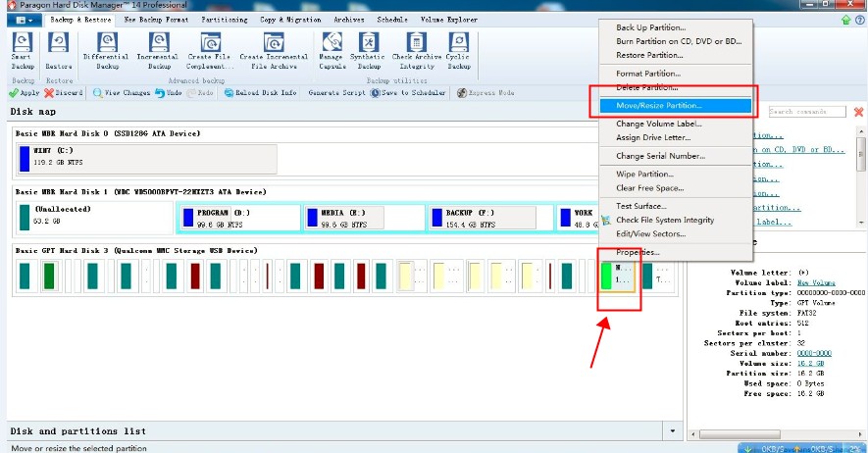The width and height of the screenshot is (868, 453).
Task: Select the bright green GPT partition
Action: 617,276
